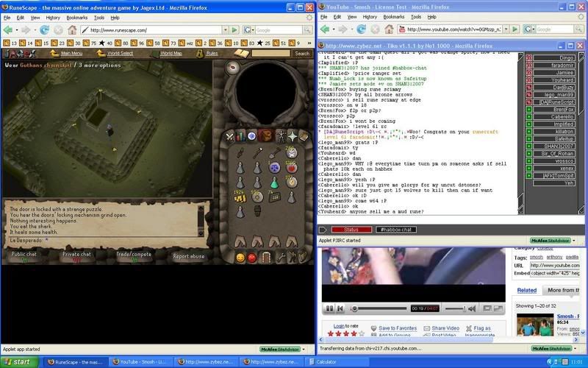Open McAfee SiteAdvisor dropdown in the zybez window
This screenshot has height=368, width=588.
[574, 241]
